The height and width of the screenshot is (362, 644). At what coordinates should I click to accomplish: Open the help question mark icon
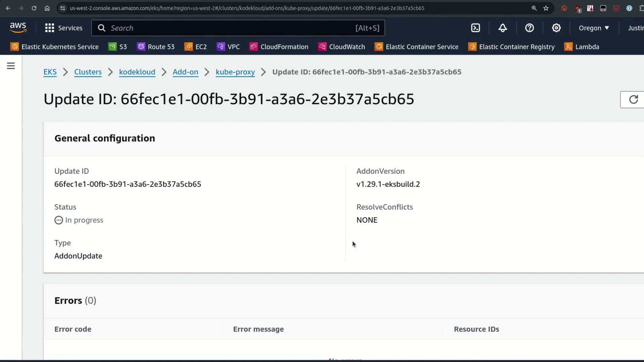point(529,28)
